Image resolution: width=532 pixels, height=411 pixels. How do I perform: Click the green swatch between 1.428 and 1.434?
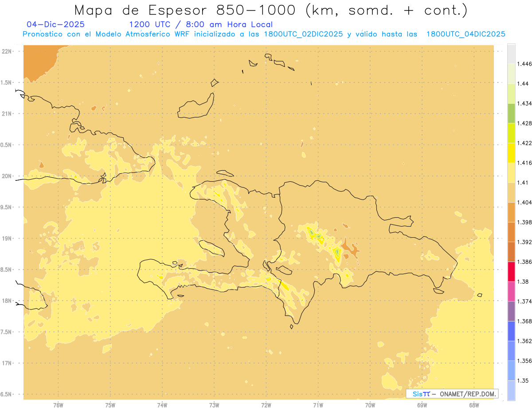click(x=511, y=113)
